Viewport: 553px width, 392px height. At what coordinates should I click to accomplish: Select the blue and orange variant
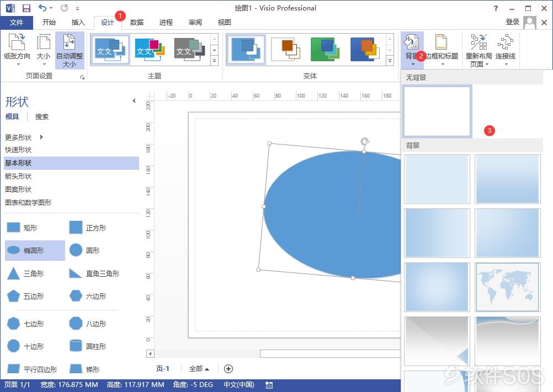[365, 50]
